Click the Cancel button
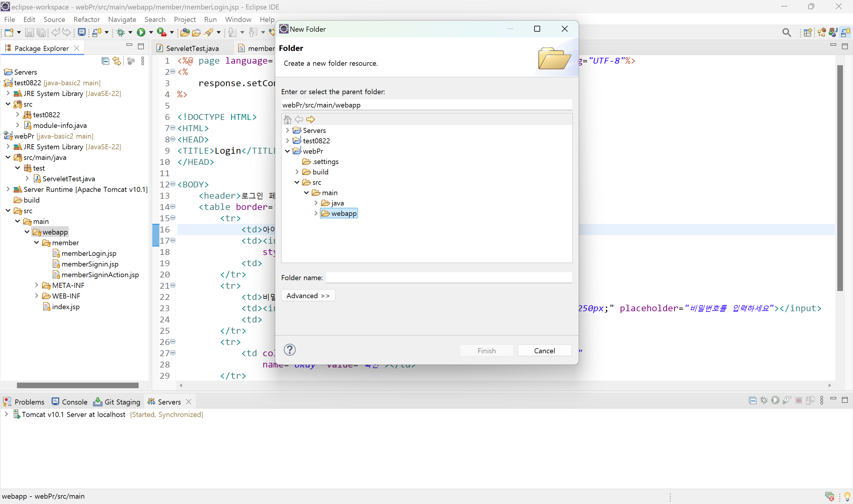 point(544,351)
